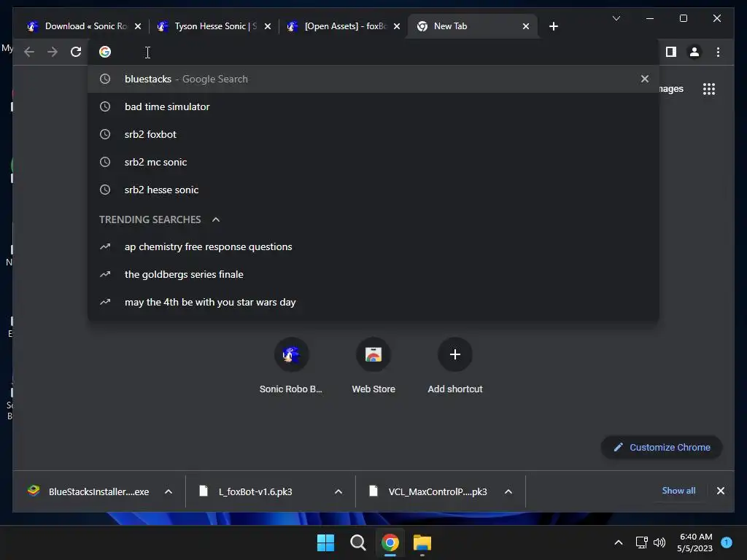The height and width of the screenshot is (560, 747).
Task: Select the goldbergs series finale
Action: [x=373, y=274]
